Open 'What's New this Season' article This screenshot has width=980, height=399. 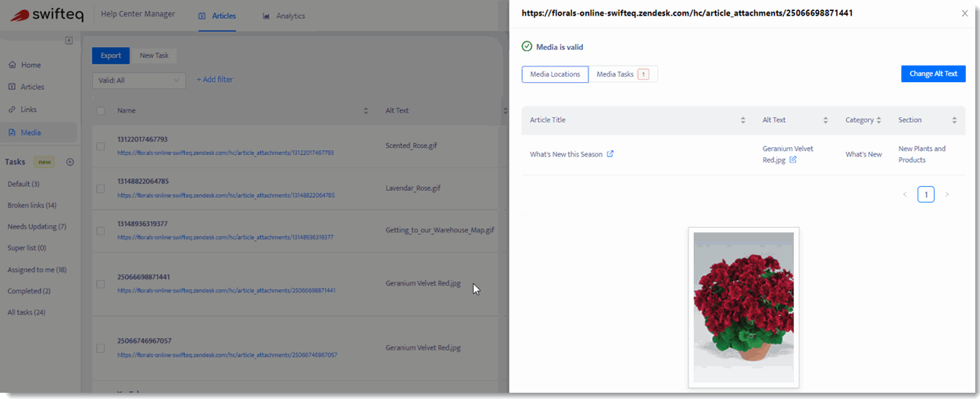(566, 154)
